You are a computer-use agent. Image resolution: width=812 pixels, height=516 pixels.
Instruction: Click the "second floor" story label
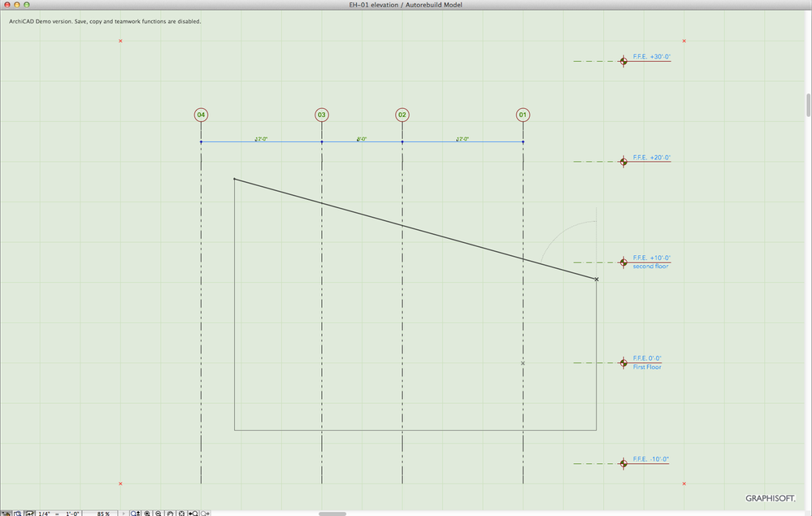[x=649, y=266]
